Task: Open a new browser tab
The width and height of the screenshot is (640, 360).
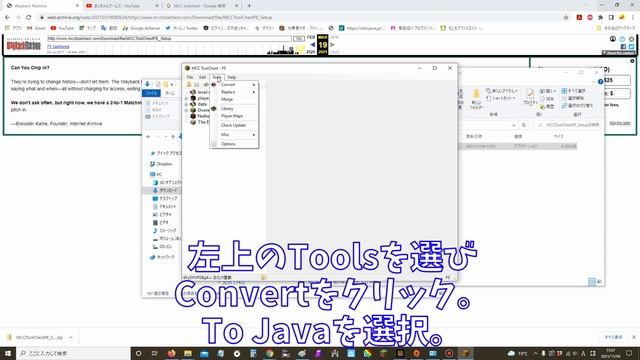Action: coord(249,6)
